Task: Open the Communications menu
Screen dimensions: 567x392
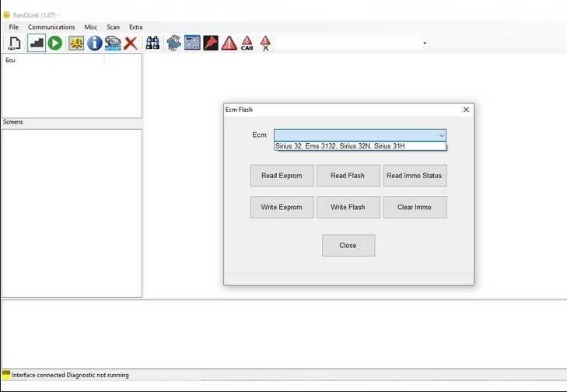Action: (51, 27)
